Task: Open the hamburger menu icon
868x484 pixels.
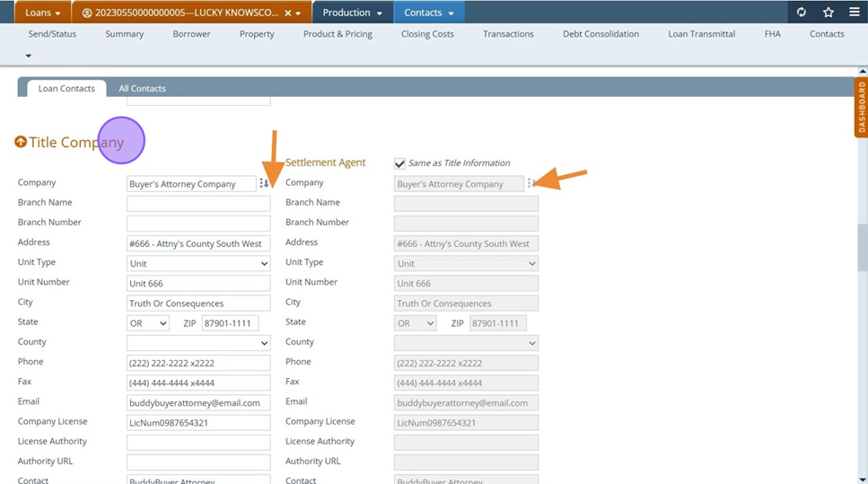Action: click(854, 13)
